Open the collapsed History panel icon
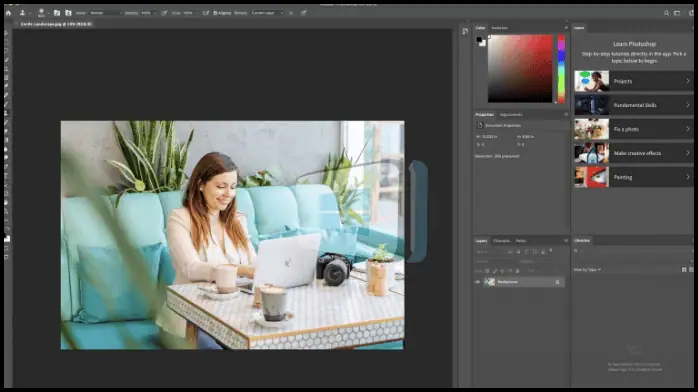The width and height of the screenshot is (698, 392). 465,31
